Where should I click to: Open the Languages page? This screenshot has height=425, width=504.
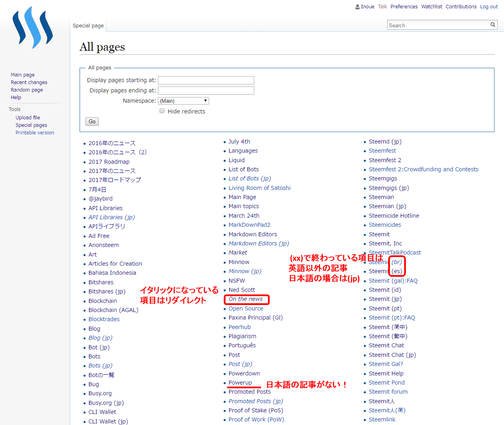point(243,151)
